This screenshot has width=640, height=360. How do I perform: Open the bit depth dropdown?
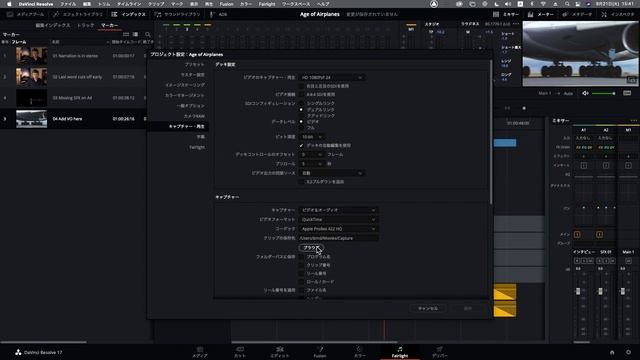[312, 137]
